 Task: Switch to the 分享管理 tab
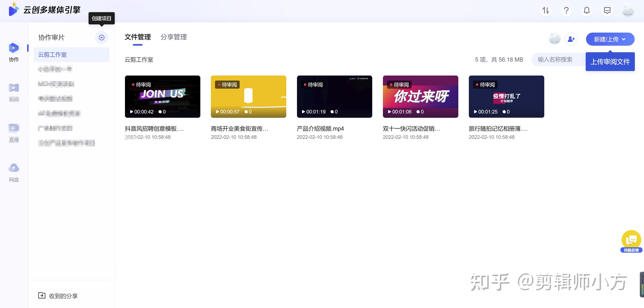click(174, 37)
